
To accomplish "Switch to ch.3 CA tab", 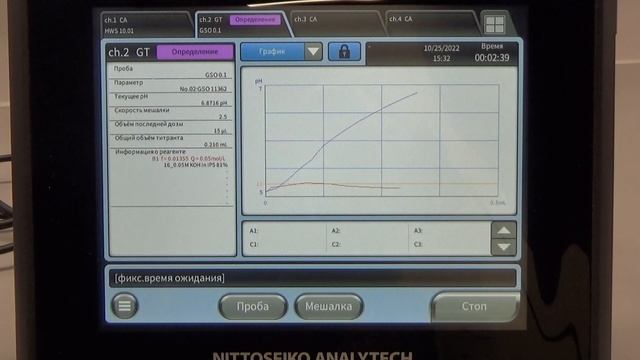I will tap(337, 25).
